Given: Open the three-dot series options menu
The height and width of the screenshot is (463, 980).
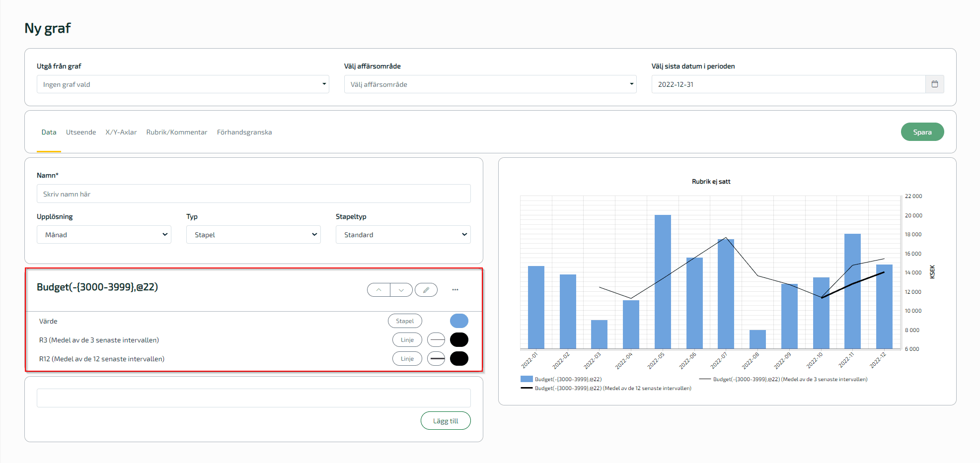Looking at the screenshot, I should coord(455,290).
